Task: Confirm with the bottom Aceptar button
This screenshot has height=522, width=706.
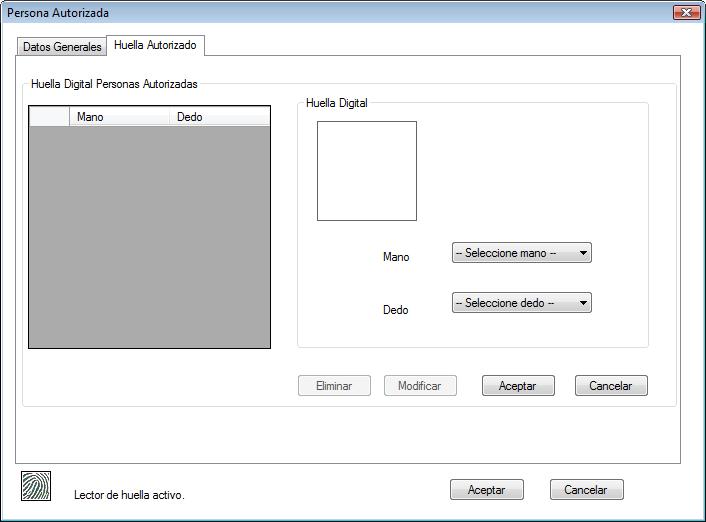Action: pos(486,490)
